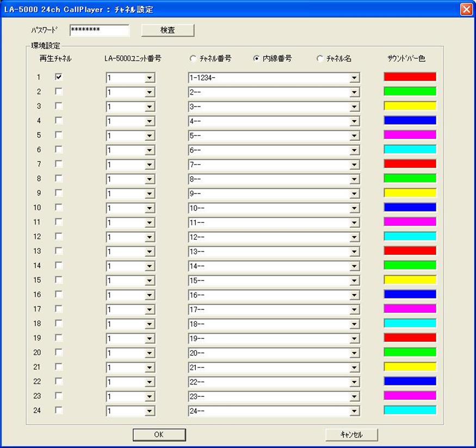Viewport: 476px width, 448px height.
Task: Click green sound bar color for channel 2
Action: coord(410,91)
